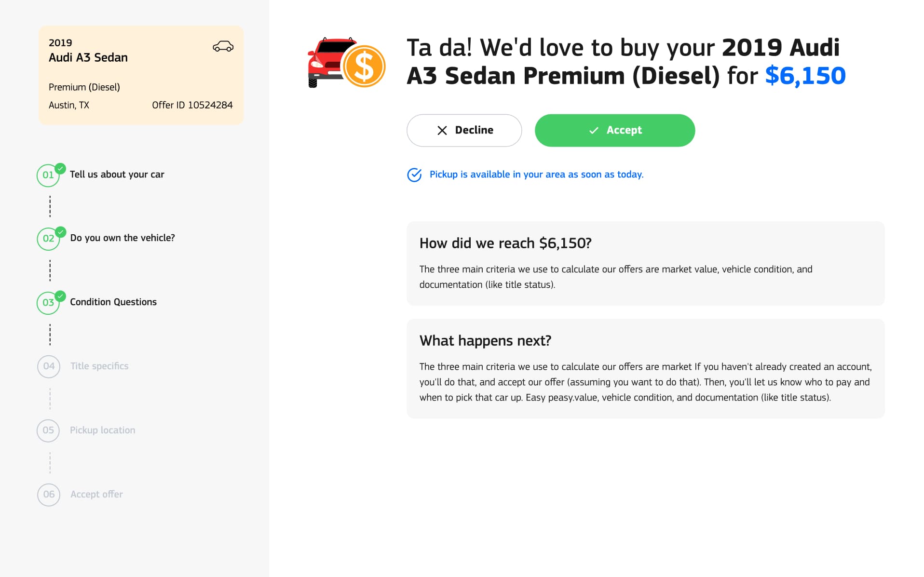Select 'Do you own the vehicle?' step
Image resolution: width=924 pixels, height=577 pixels.
[122, 238]
